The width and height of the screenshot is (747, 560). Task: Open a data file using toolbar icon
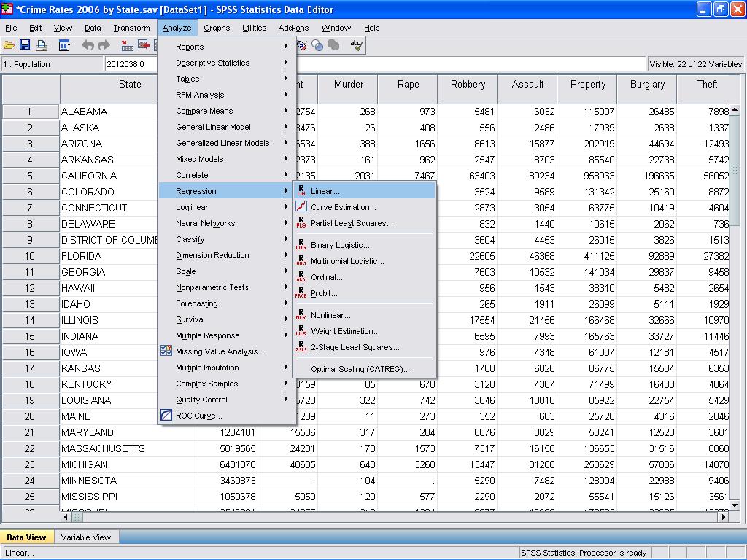click(10, 44)
